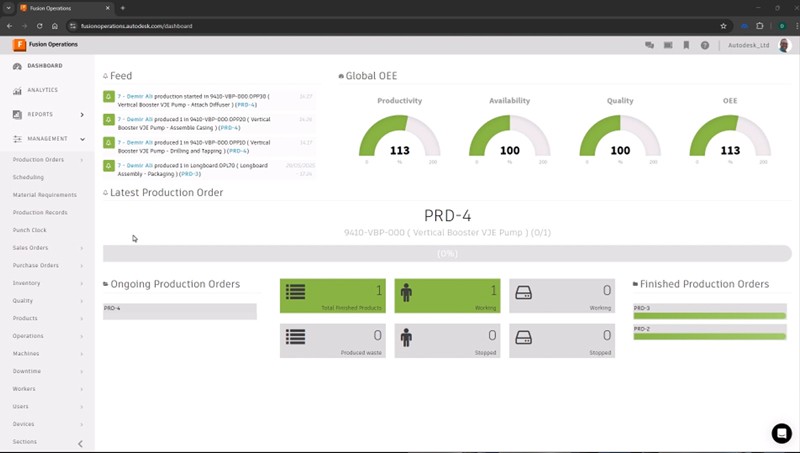Click the bookmark icon in header
800x453 pixels.
(x=686, y=45)
